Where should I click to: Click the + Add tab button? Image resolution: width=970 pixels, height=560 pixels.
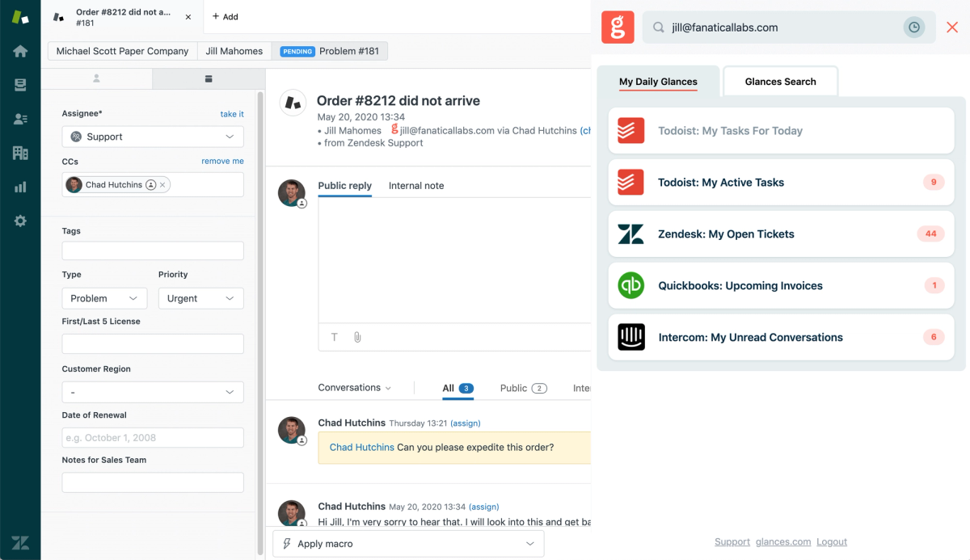coord(225,16)
